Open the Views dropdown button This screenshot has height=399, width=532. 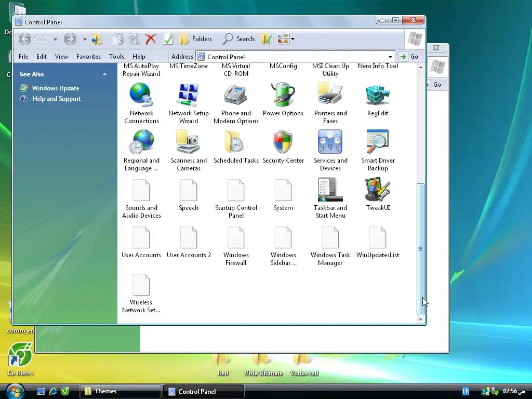[286, 39]
